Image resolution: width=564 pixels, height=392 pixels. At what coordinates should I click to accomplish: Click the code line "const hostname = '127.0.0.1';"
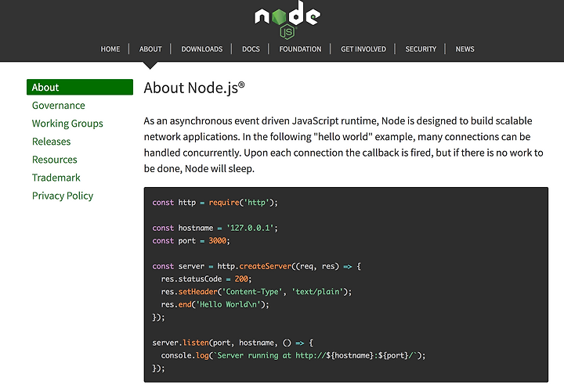(x=215, y=228)
